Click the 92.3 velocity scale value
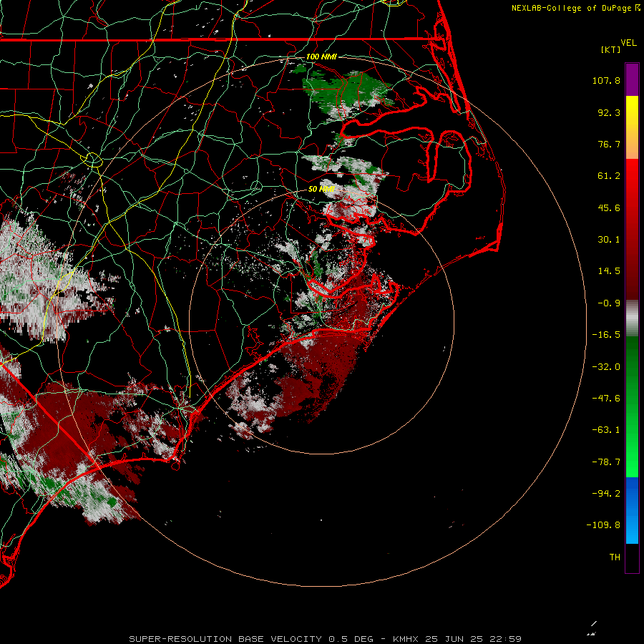Screen dimensions: 644x644 coord(609,112)
